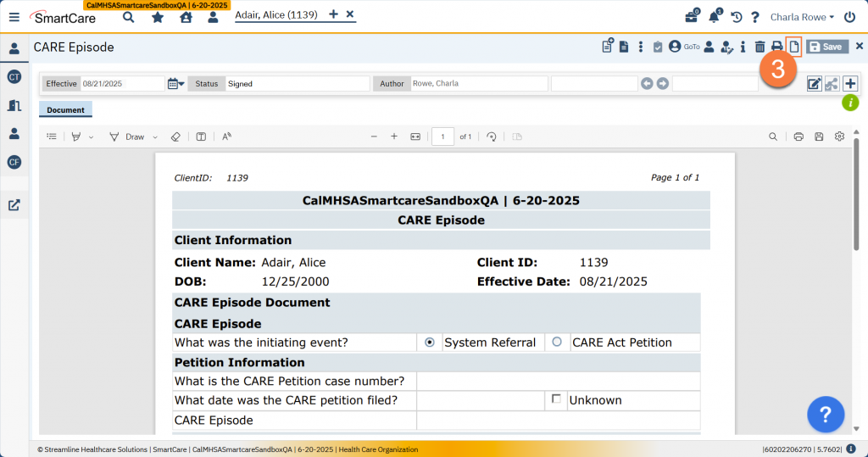Close the Adair, Alice client tab

point(350,14)
